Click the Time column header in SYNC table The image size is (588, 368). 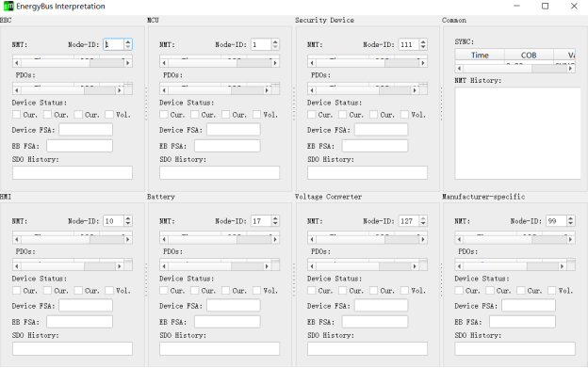(480, 55)
